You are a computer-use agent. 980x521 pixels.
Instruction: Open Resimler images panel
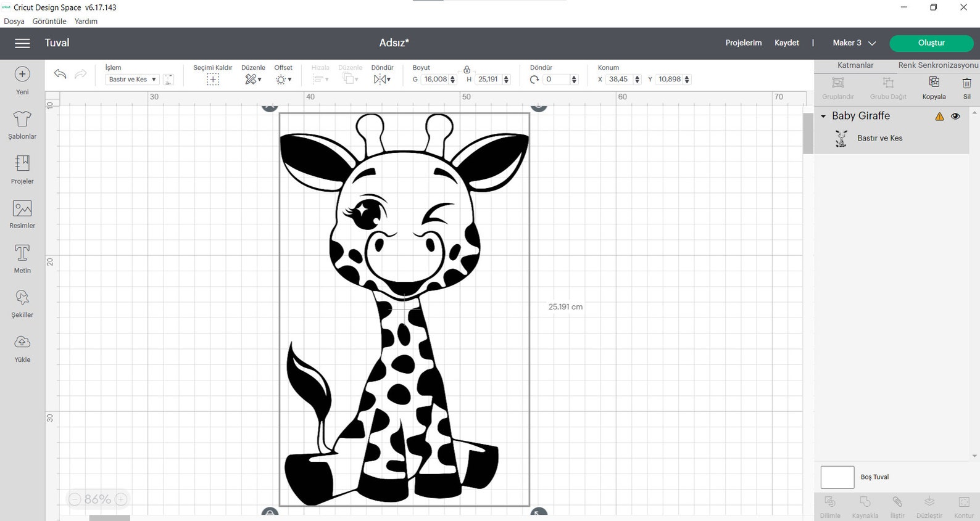22,214
